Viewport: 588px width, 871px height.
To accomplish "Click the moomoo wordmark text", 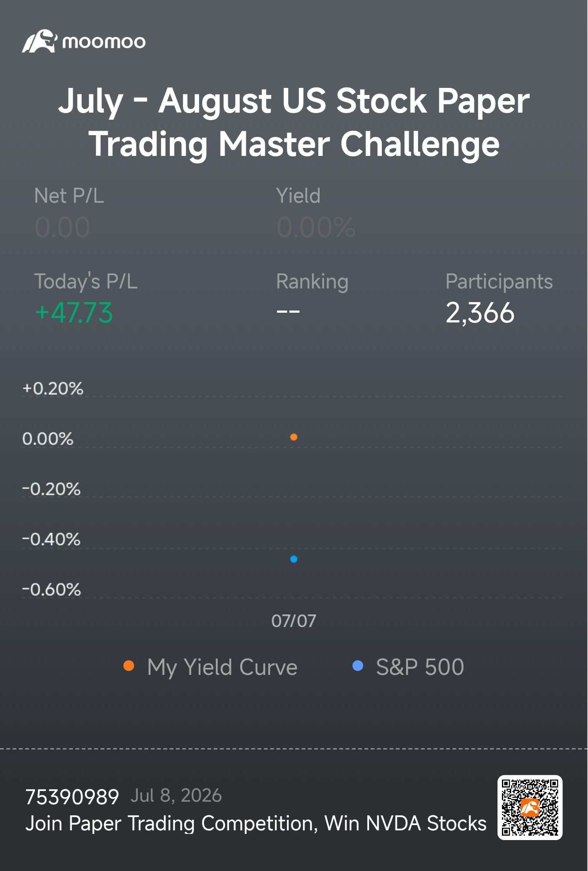I will 104,42.
